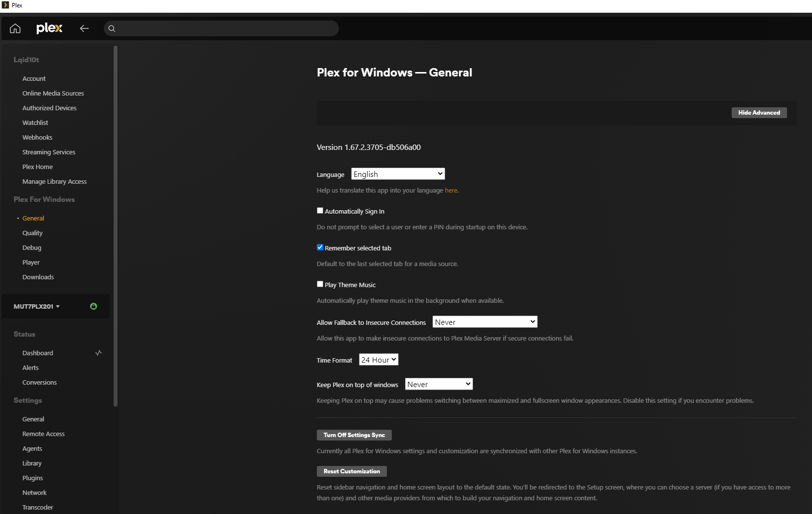812x514 pixels.
Task: Open Watchlist settings
Action: coord(35,122)
